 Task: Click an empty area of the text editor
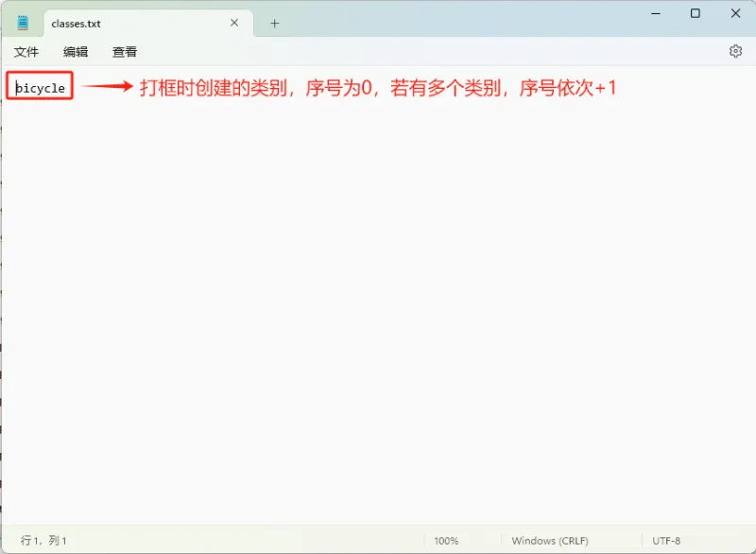[378, 284]
